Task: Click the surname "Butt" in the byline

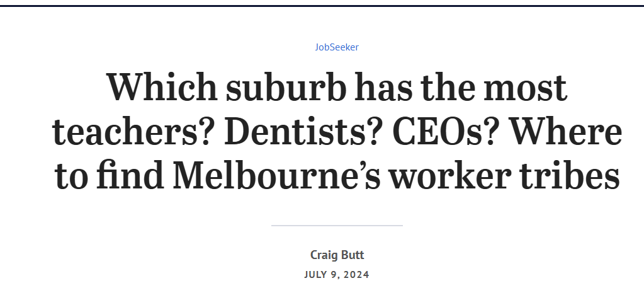Action: tap(353, 255)
